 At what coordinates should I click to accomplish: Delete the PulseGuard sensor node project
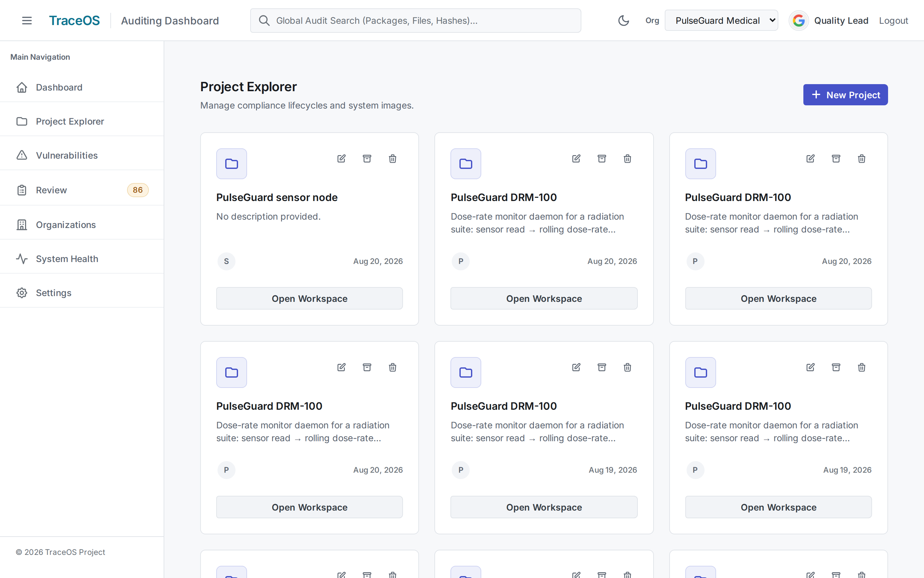[392, 158]
